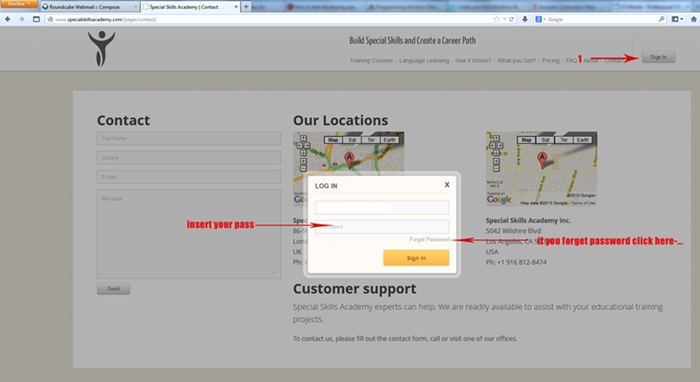Screen dimensions: 700x382
Task: Click the Send button under contact form
Action: coord(113,289)
